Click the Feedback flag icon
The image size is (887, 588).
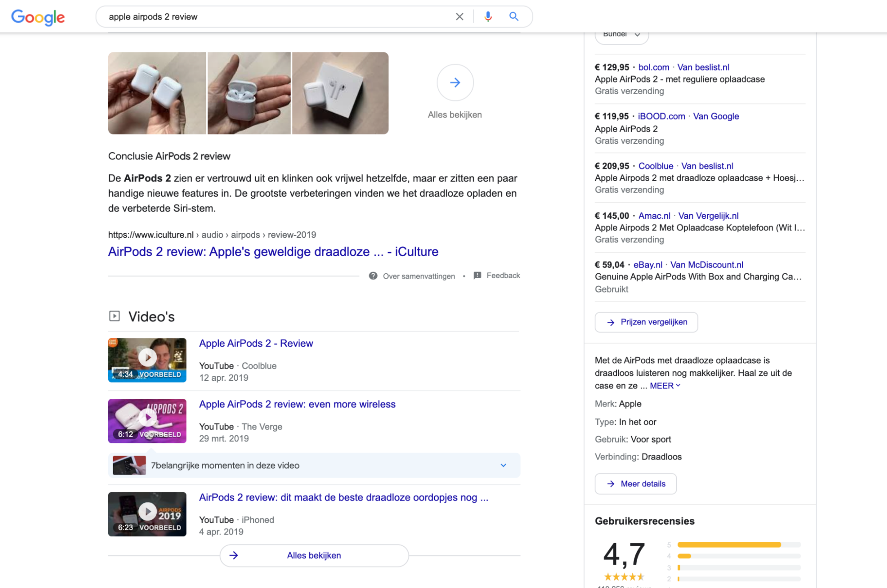pyautogui.click(x=477, y=276)
